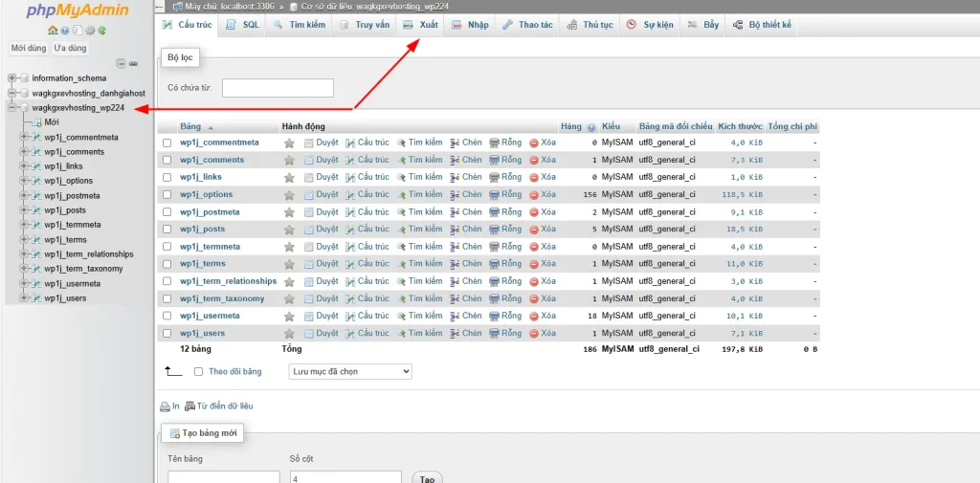Collapse the wagkgxevhosting_wp224 node
Screen dimensions: 980x483
click(11, 107)
